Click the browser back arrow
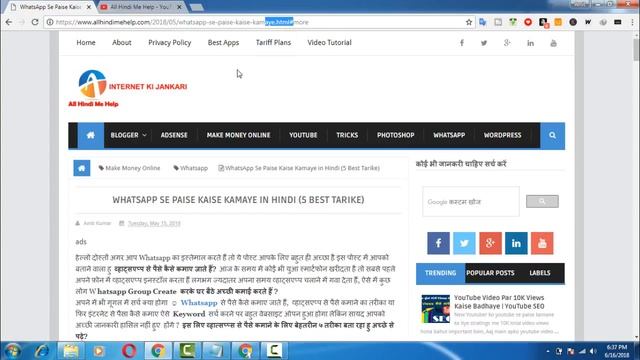This screenshot has height=360, width=640. coord(9,22)
